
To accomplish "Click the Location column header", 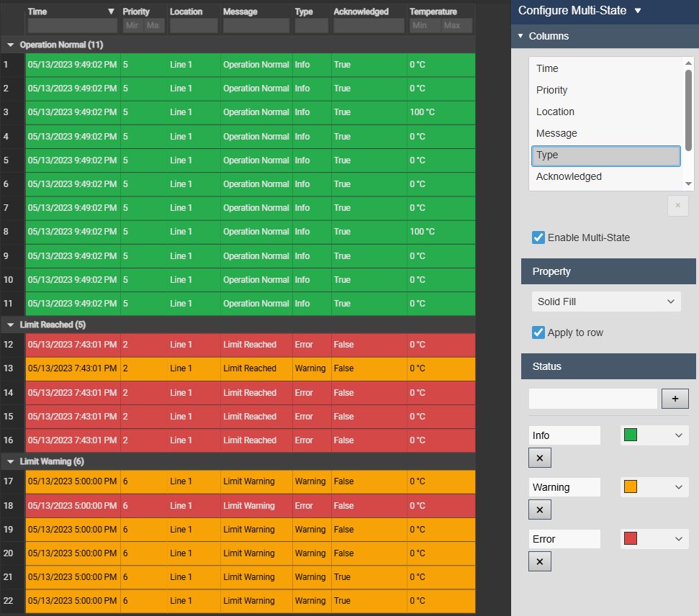I will tap(186, 12).
